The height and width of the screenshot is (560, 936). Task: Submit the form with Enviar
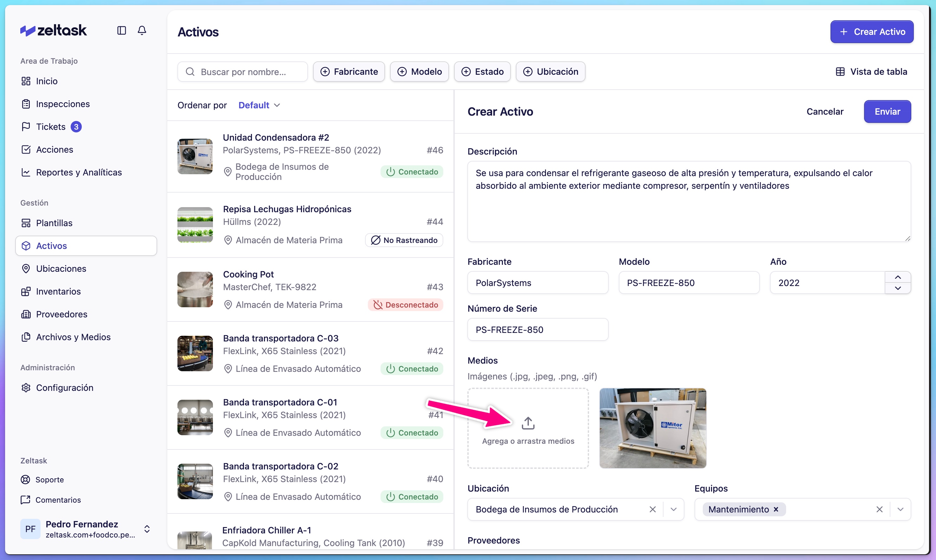(887, 111)
